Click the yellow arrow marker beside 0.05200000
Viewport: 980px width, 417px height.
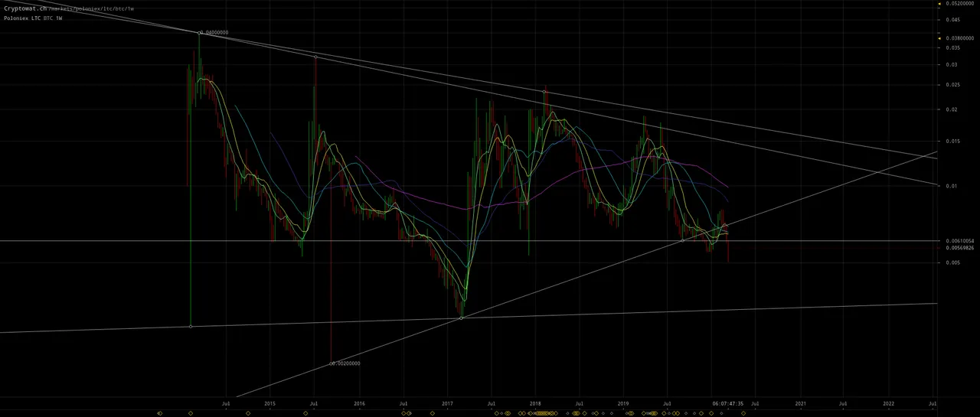939,3
